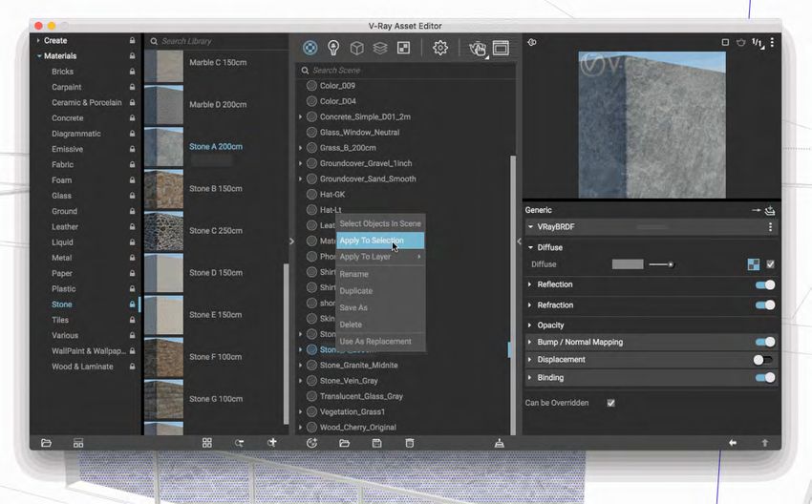Select Glass_Window_Neutral in scene list
This screenshot has width=812, height=504.
tap(359, 133)
